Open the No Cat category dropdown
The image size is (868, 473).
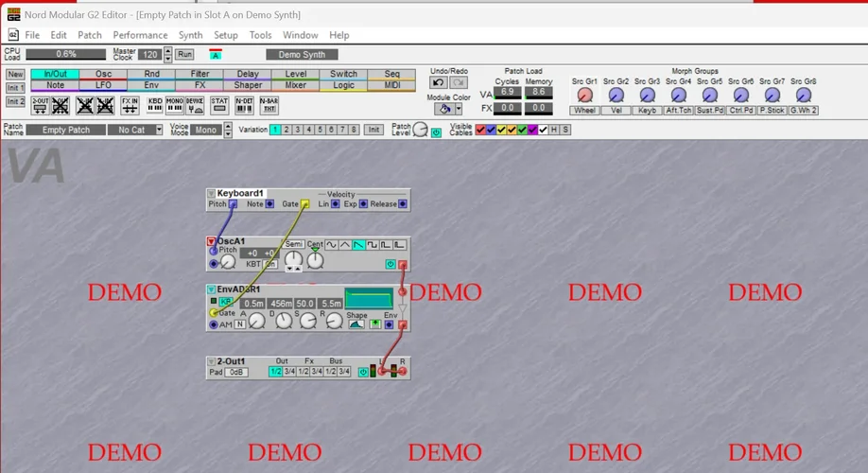[159, 130]
